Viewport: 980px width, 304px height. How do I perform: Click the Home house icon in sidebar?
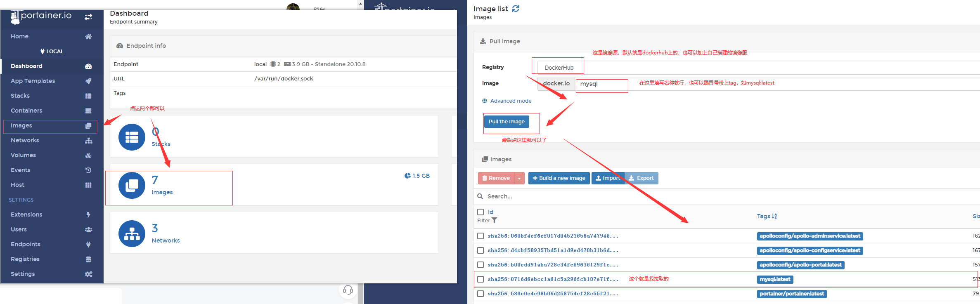(x=88, y=36)
